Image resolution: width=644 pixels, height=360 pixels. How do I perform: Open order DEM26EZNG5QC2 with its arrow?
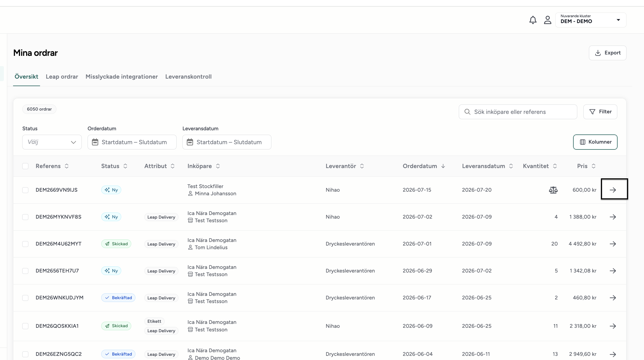(613, 354)
